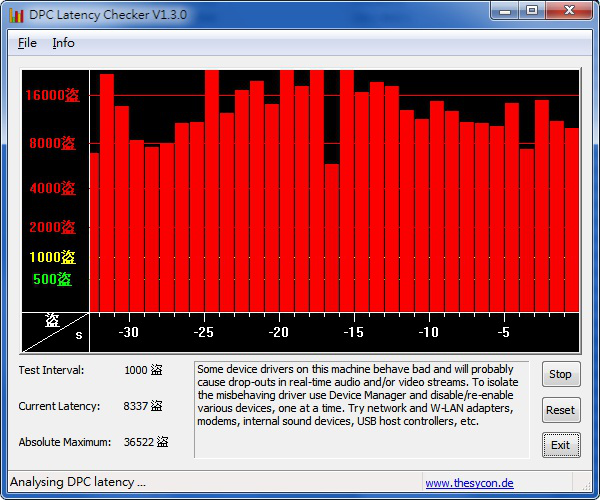Click the short latency bar right of -15

332,238
